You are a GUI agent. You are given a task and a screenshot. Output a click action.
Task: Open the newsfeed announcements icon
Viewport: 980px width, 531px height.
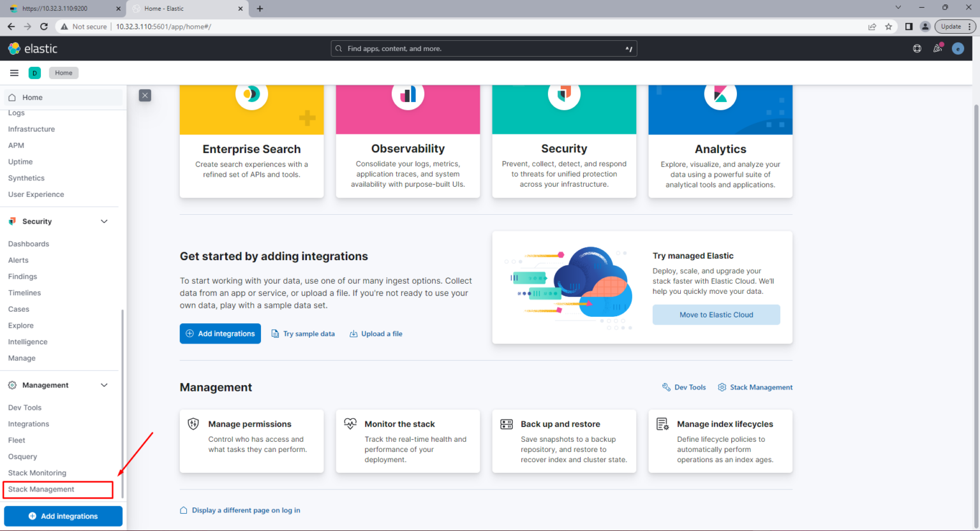point(937,48)
